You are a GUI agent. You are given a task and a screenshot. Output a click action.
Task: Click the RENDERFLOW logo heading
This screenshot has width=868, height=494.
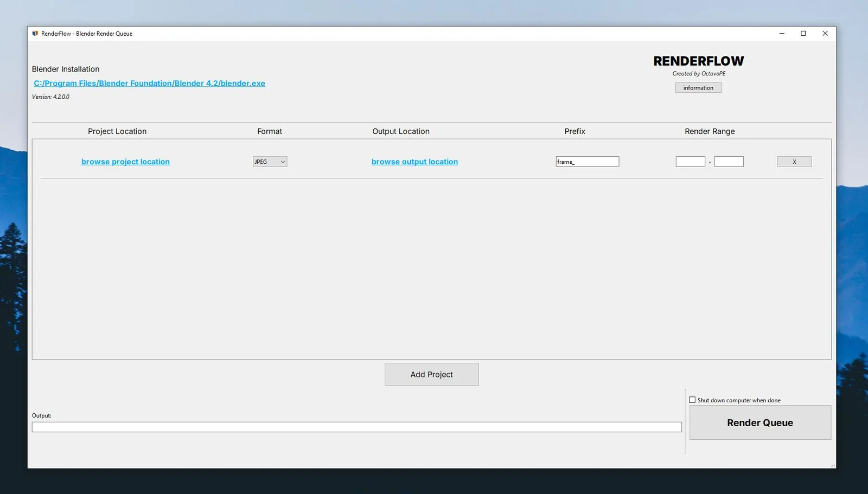[x=698, y=61]
